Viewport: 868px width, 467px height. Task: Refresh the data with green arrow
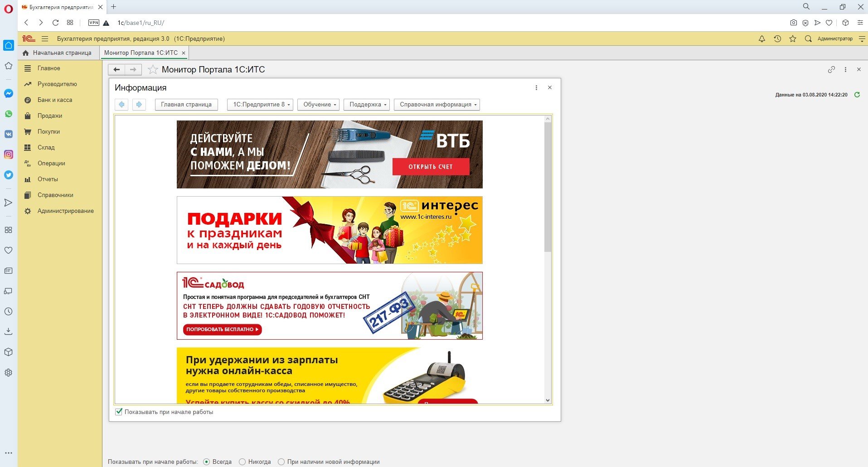(857, 95)
